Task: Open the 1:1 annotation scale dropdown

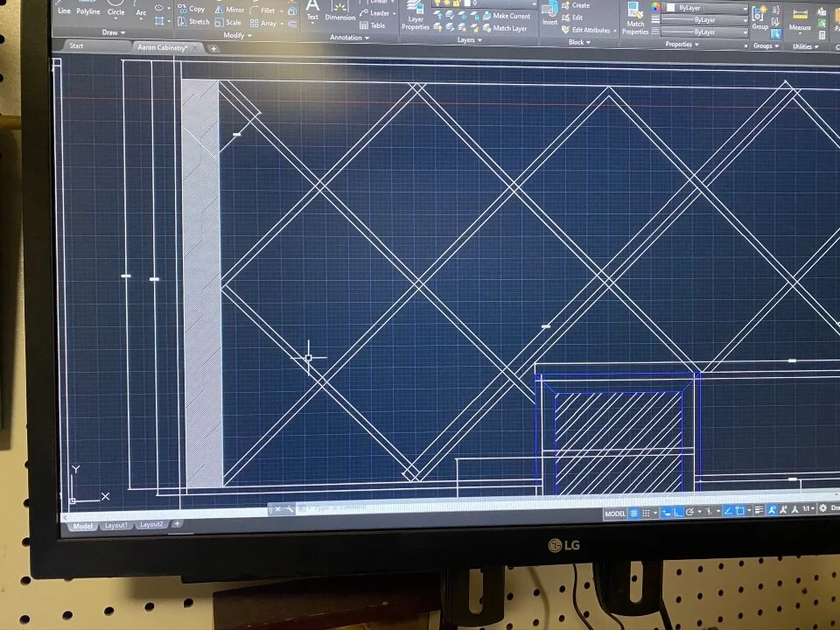Action: tap(808, 509)
